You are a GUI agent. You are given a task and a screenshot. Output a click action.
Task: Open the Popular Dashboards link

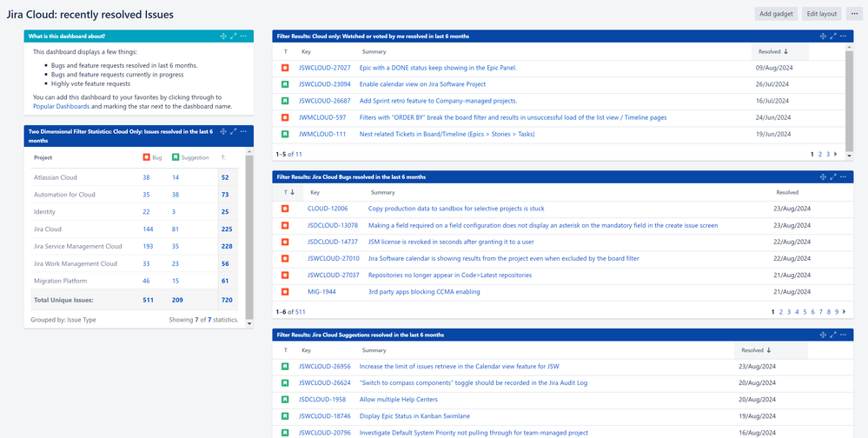point(61,106)
